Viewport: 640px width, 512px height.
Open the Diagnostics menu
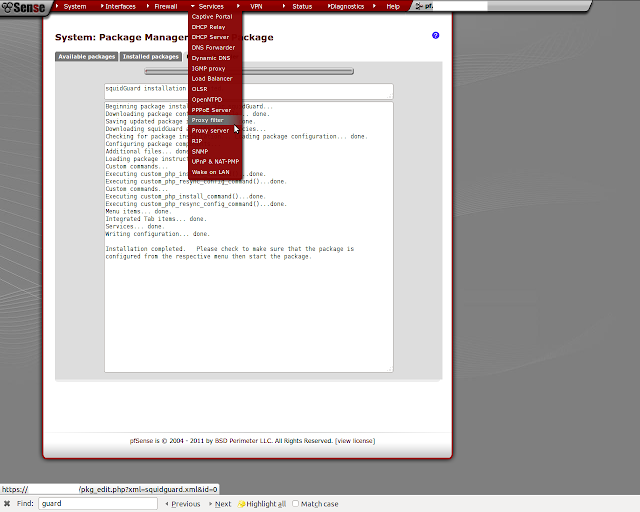347,6
